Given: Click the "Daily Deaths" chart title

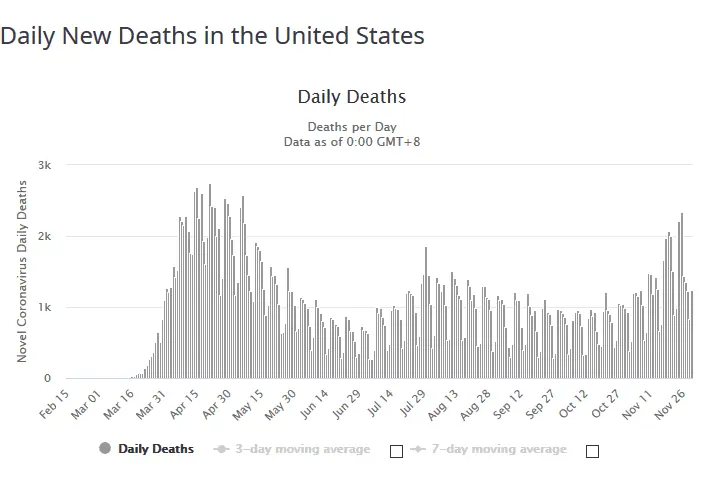Looking at the screenshot, I should (352, 97).
